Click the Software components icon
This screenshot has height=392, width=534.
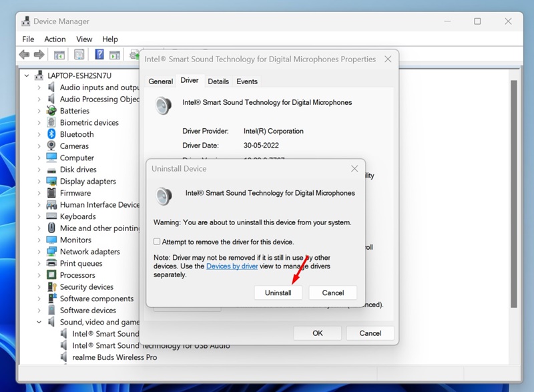pos(51,299)
